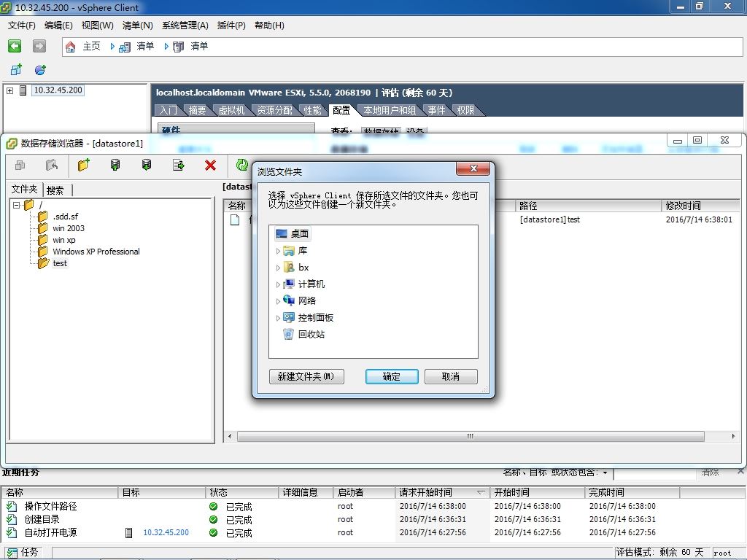Viewport: 747px width, 560px height.
Task: Click the 确定 button
Action: (392, 377)
